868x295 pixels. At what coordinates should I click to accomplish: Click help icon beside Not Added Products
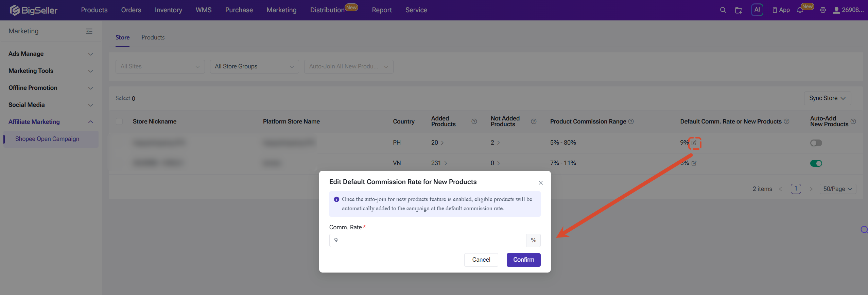[534, 121]
